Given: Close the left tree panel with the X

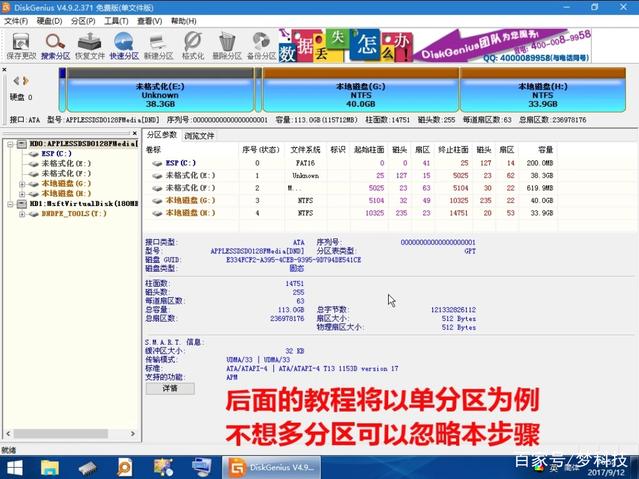Looking at the screenshot, I should [x=135, y=133].
